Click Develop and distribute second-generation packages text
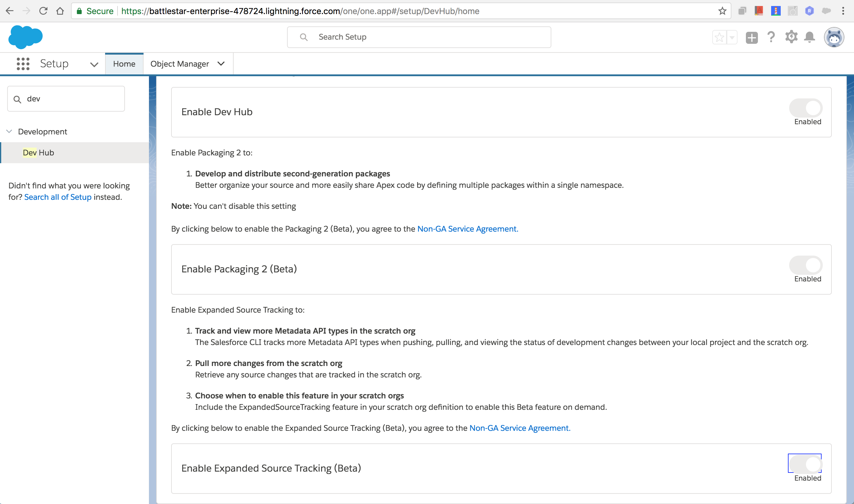The width and height of the screenshot is (854, 504). coord(292,173)
